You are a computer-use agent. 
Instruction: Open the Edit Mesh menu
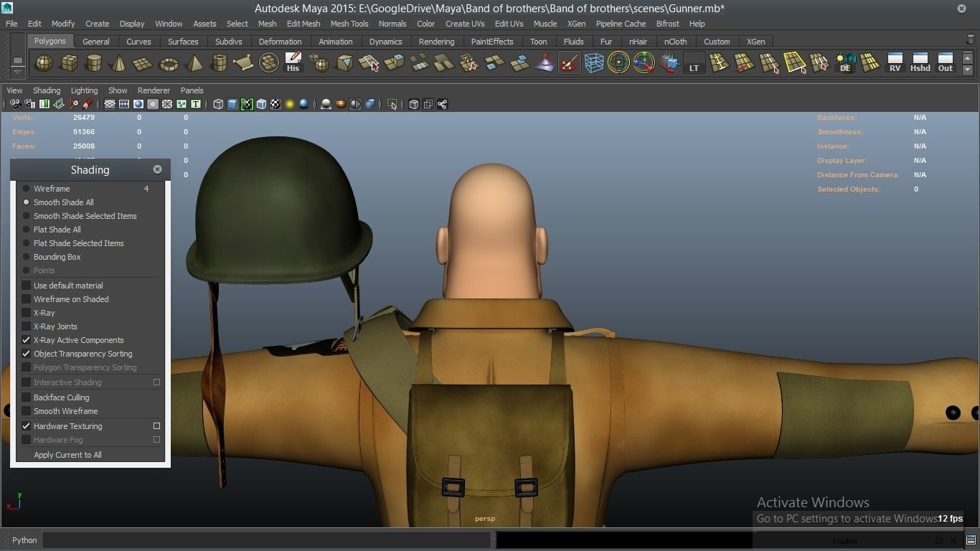[x=303, y=24]
